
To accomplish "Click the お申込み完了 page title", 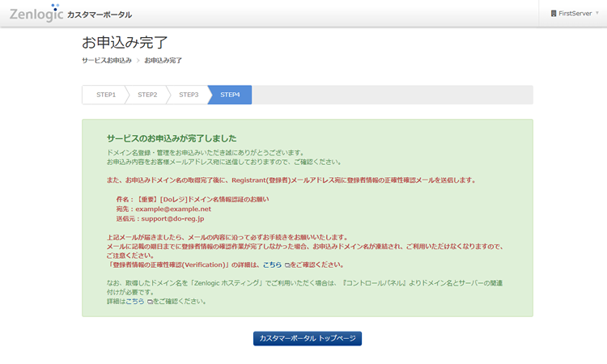I will 125,42.
